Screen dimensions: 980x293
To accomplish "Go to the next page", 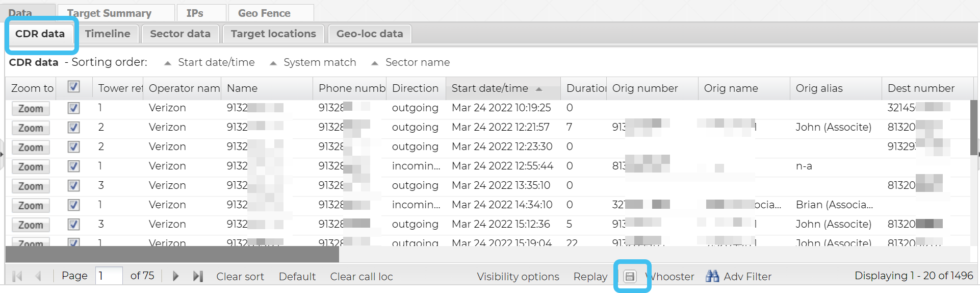I will 176,276.
